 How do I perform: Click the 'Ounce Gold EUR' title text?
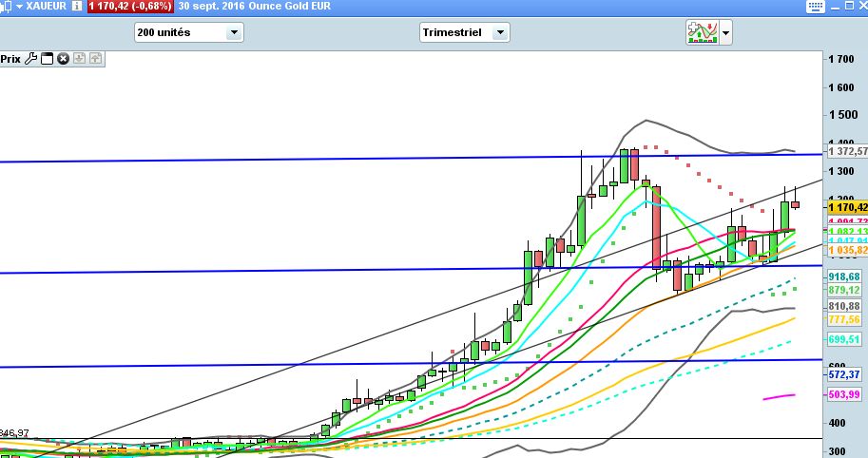pos(290,6)
